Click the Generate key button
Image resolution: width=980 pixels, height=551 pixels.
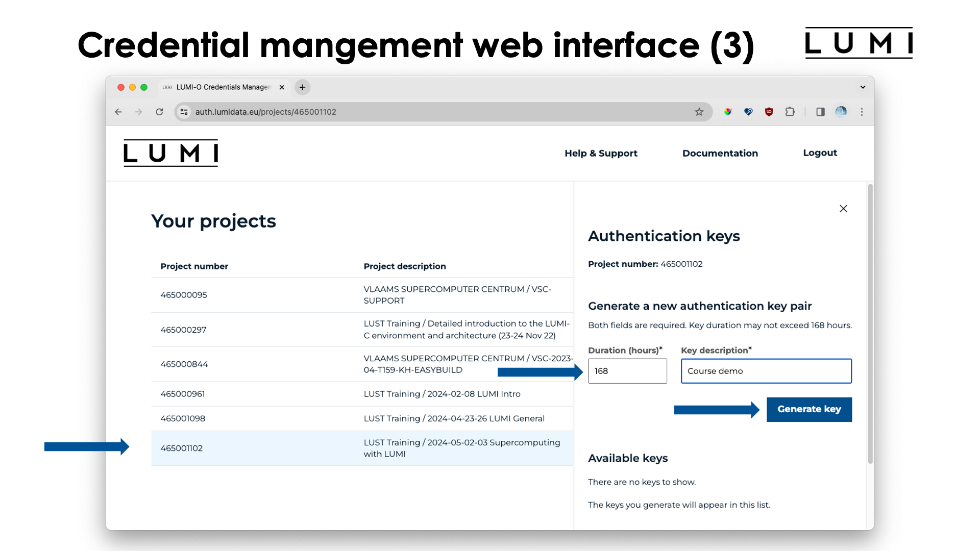[809, 409]
